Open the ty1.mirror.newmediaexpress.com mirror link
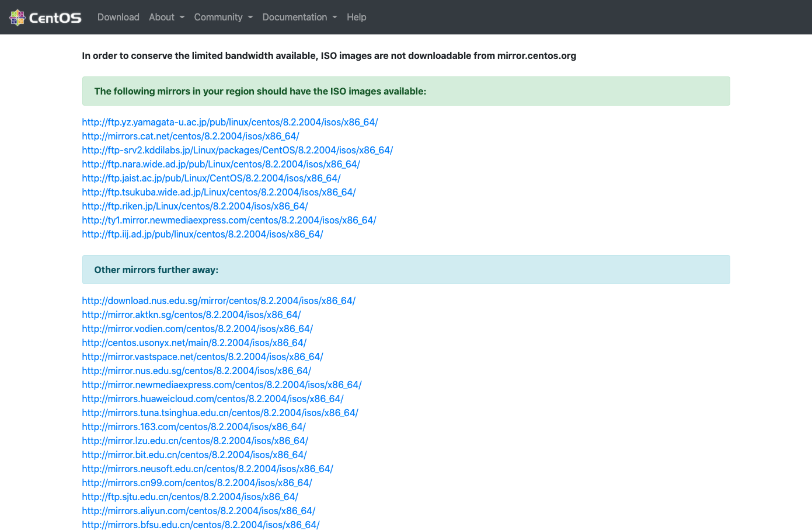The width and height of the screenshot is (812, 531). coord(229,221)
